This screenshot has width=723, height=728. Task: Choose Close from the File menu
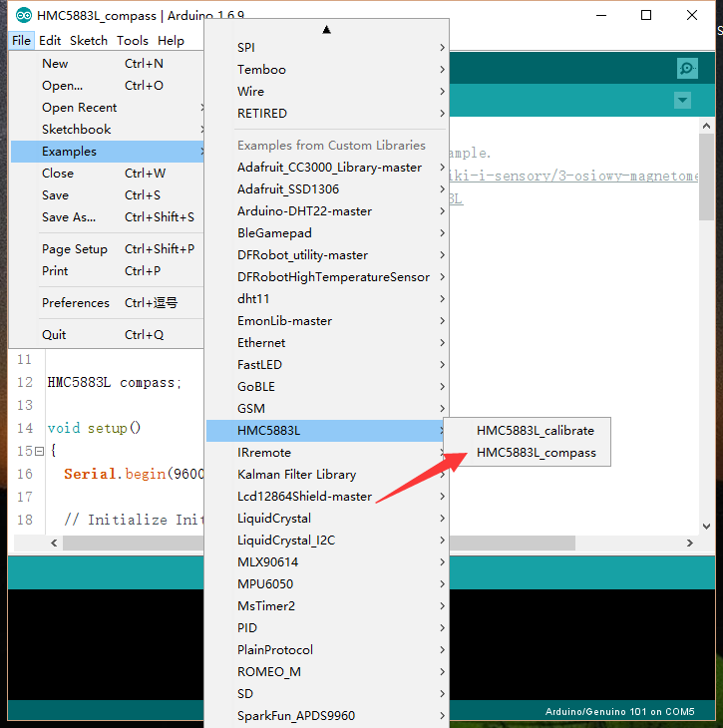[108, 174]
